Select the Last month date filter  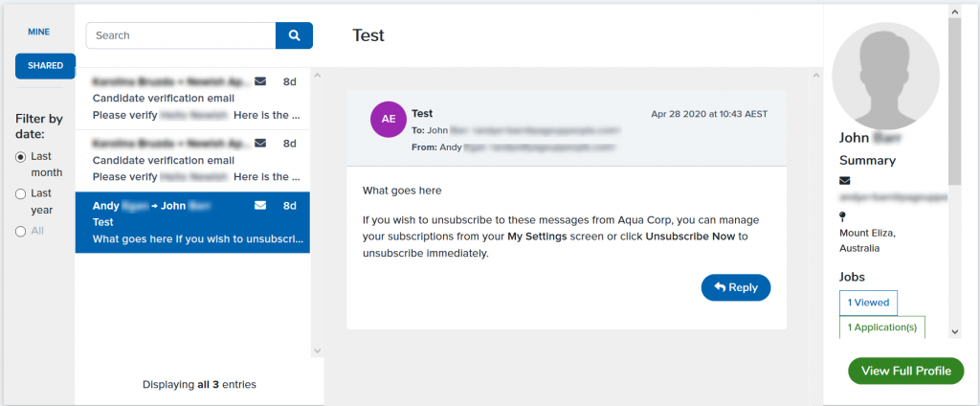point(21,156)
